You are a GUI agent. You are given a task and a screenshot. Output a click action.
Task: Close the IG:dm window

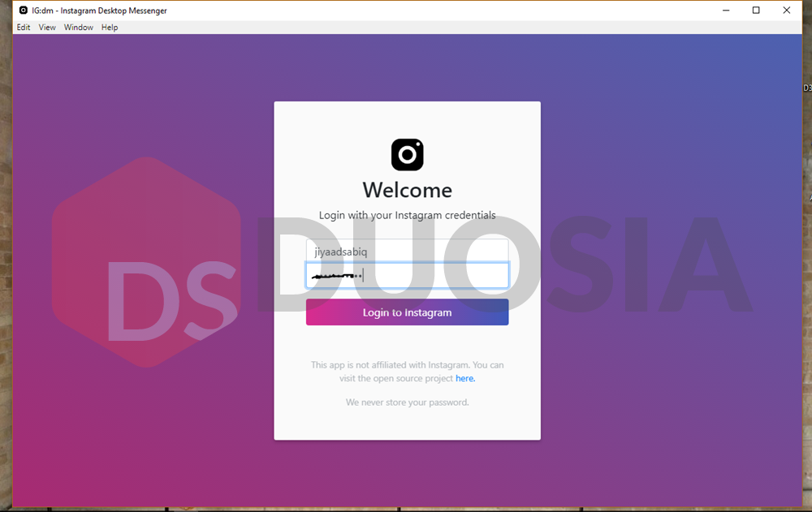click(787, 11)
